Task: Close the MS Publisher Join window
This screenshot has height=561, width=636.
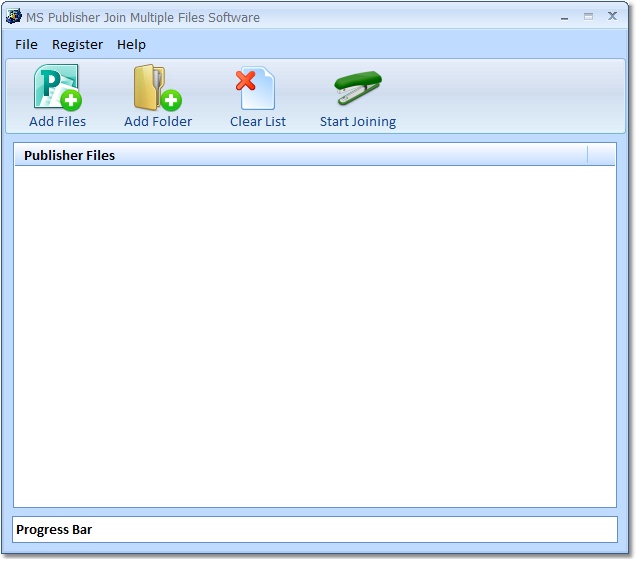Action: pos(612,16)
